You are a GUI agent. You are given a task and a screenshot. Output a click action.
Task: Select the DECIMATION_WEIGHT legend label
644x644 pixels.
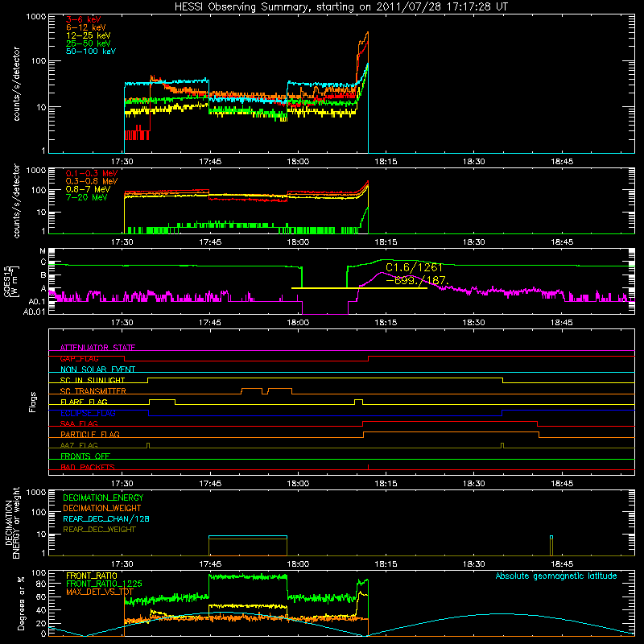[102, 508]
